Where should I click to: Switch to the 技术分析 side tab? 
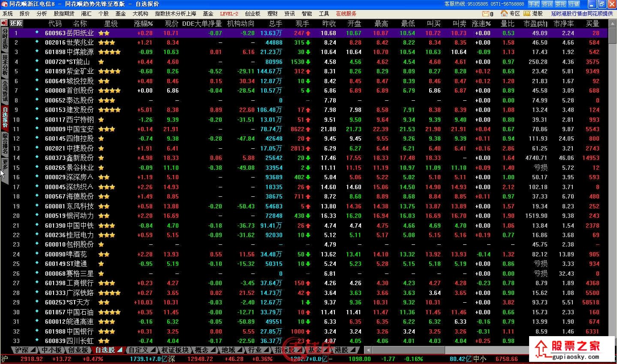click(5, 65)
